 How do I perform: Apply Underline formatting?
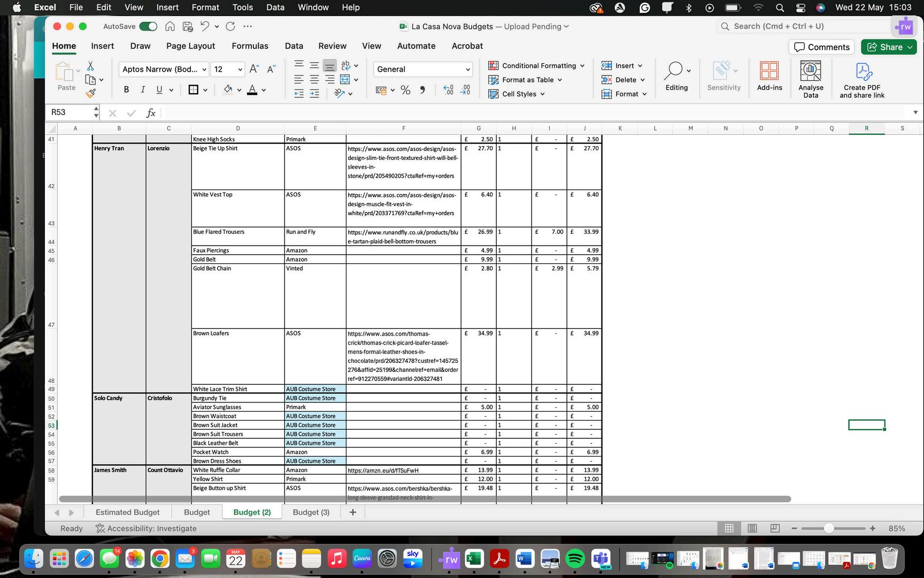click(159, 90)
